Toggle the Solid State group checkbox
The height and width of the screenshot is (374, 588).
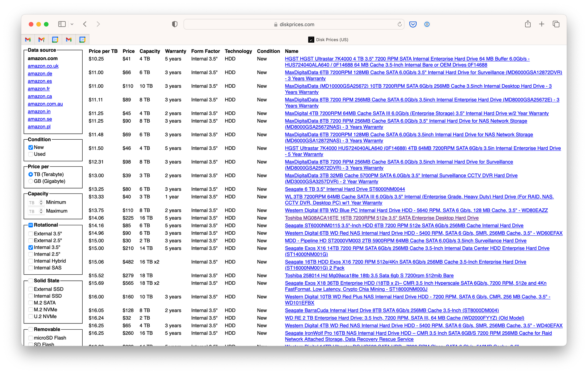tap(31, 281)
